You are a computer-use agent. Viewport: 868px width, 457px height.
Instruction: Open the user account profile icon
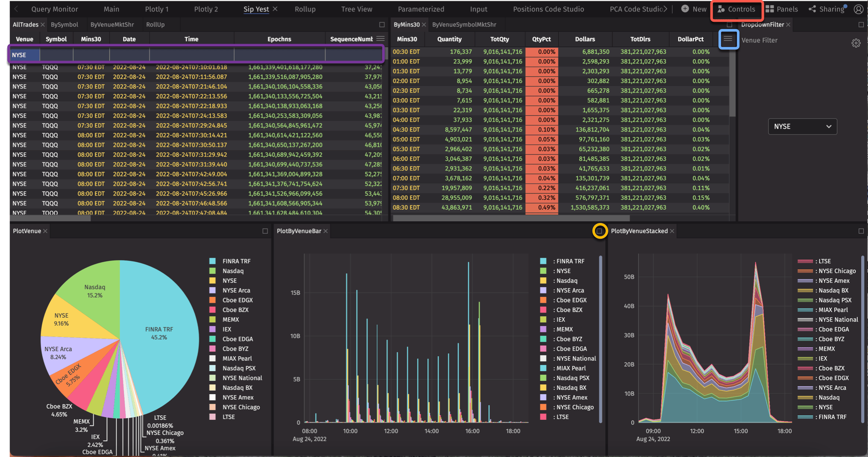(858, 9)
